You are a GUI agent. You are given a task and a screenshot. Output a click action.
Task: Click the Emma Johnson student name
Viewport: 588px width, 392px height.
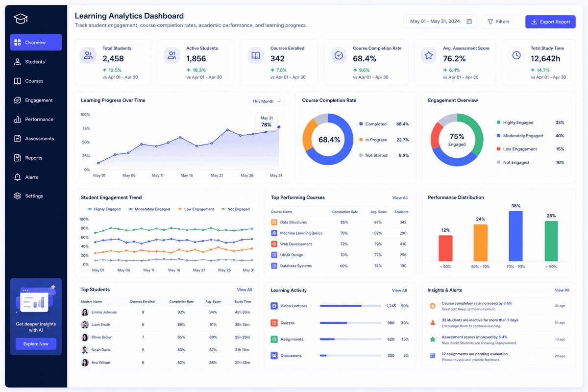tap(104, 312)
